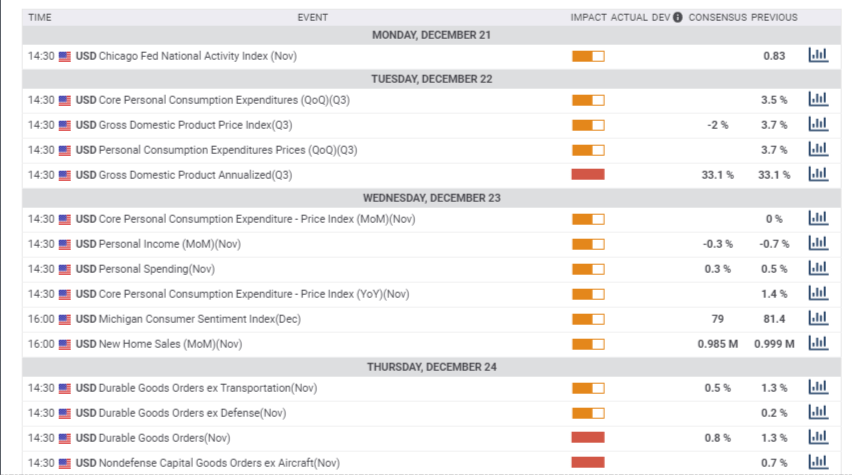Image resolution: width=852 pixels, height=475 pixels.
Task: Click the PREVIOUS column header
Action: point(774,17)
